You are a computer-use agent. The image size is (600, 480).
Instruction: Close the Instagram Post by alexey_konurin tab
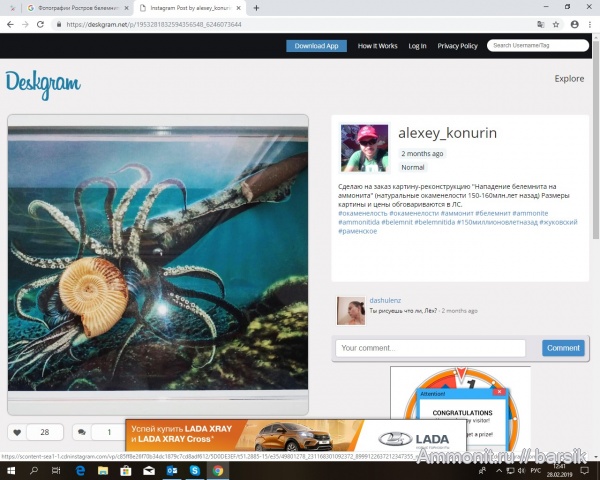coord(238,7)
